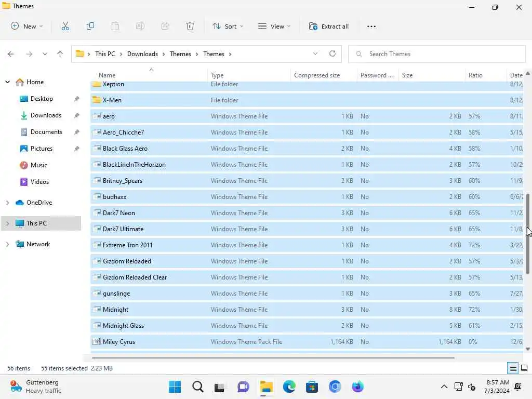Click the Paste clipboard icon
532x399 pixels.
(115, 26)
